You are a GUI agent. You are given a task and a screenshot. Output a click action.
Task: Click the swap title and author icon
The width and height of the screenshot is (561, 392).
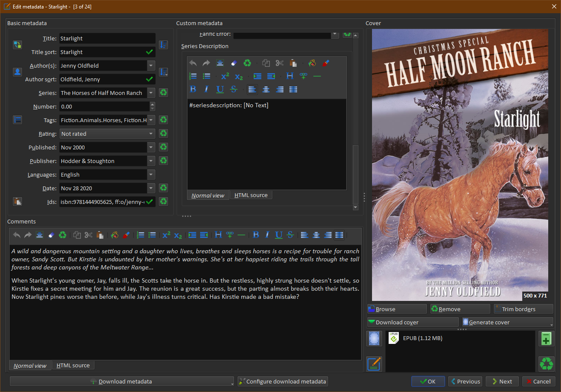[x=17, y=45]
